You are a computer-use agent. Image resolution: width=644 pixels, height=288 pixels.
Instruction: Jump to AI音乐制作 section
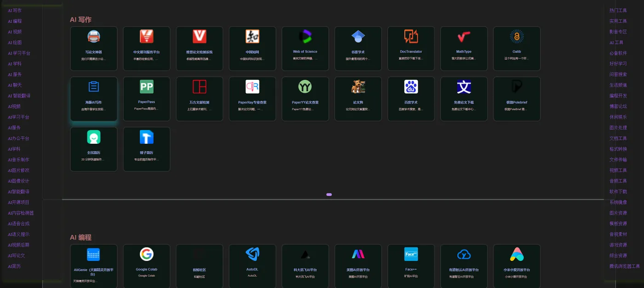[x=18, y=160]
